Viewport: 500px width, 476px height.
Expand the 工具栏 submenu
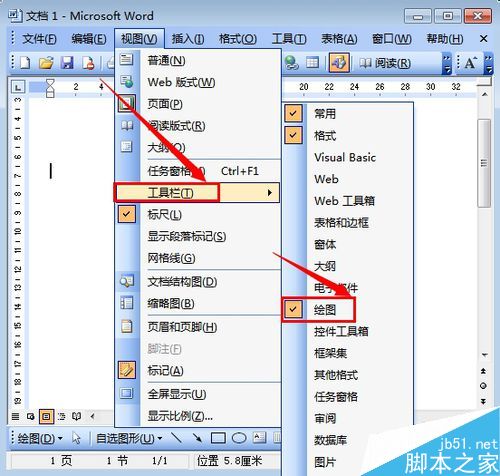coord(197,193)
